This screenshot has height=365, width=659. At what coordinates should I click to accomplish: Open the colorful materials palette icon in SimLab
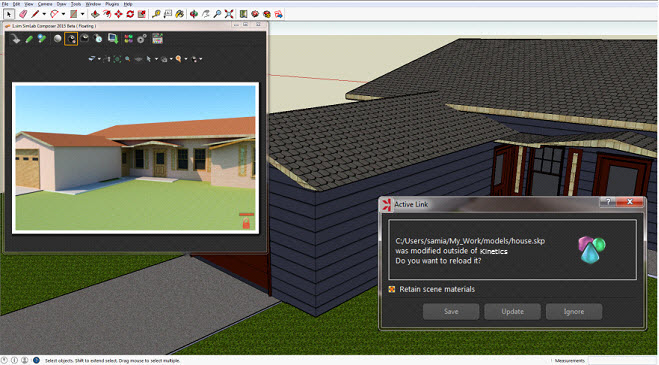(x=129, y=39)
